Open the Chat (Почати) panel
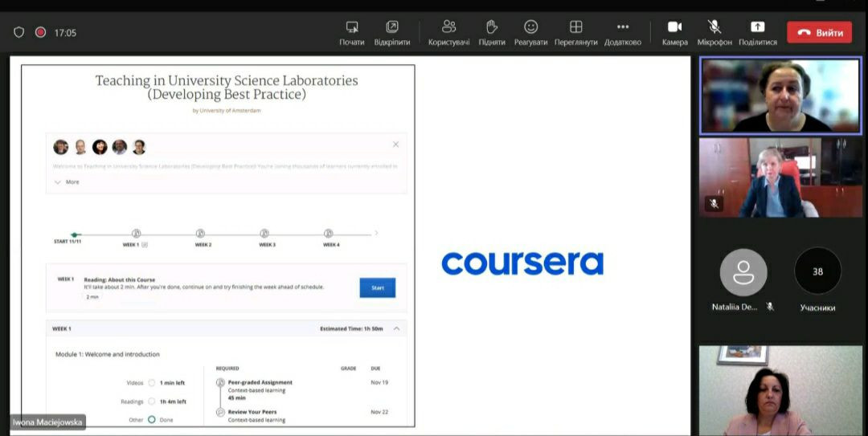The image size is (868, 436). pos(351,33)
